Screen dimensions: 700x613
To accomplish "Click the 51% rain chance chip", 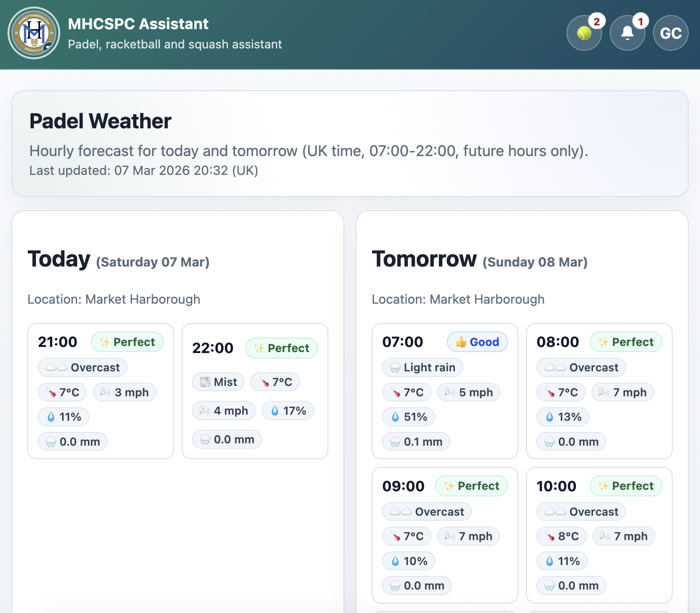I will click(x=408, y=417).
